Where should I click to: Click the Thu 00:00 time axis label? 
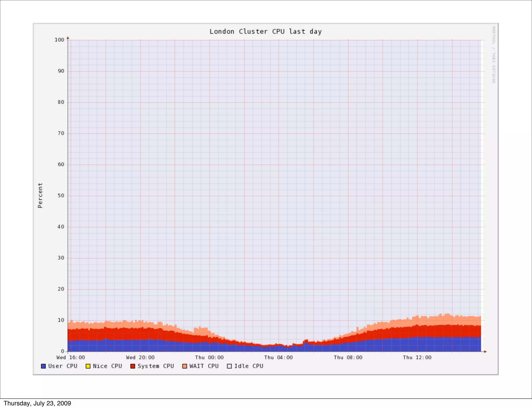pos(209,358)
